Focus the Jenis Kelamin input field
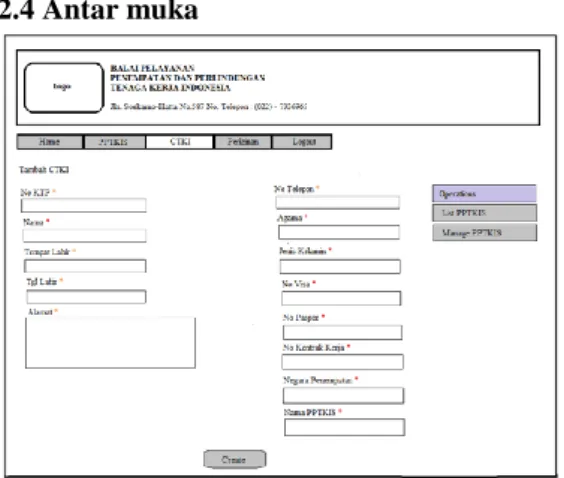 coord(340,267)
